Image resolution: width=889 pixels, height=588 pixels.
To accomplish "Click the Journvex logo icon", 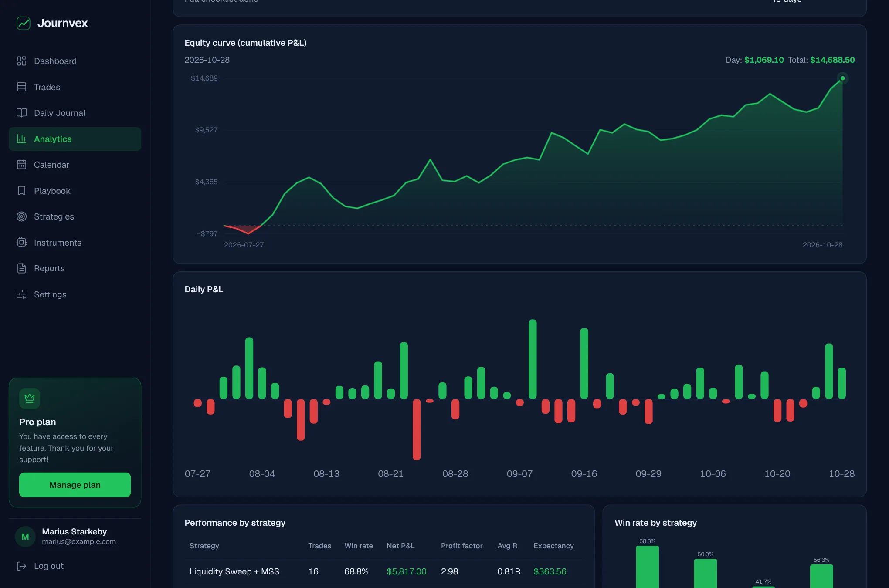I will point(24,23).
